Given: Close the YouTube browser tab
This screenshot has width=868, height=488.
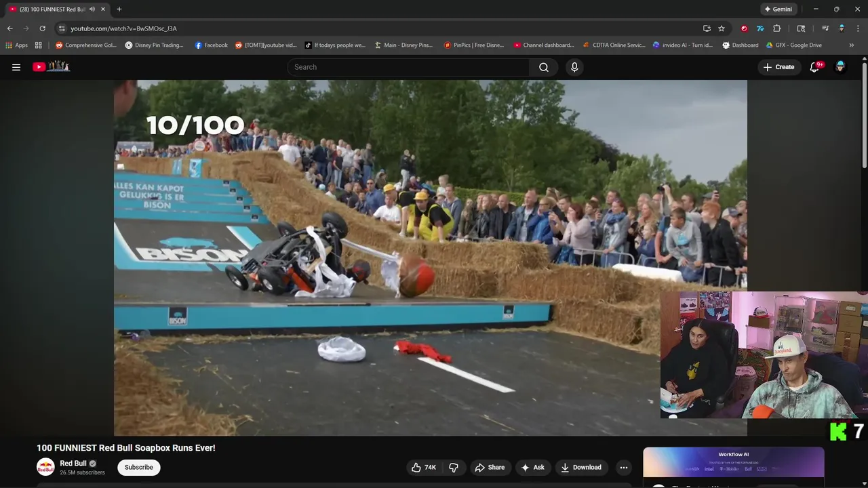Looking at the screenshot, I should [103, 9].
